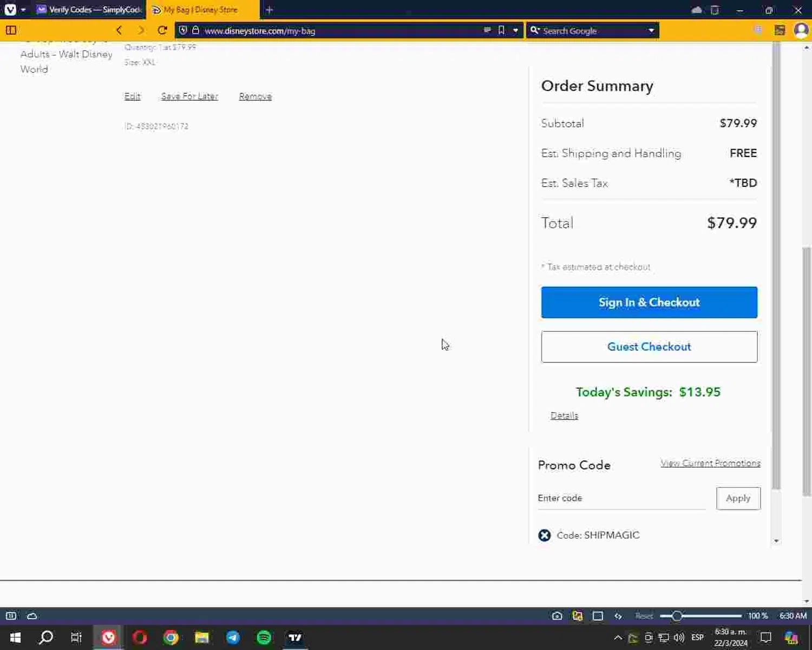Click Vivaldi icon in taskbar
The image size is (812, 650).
(108, 638)
